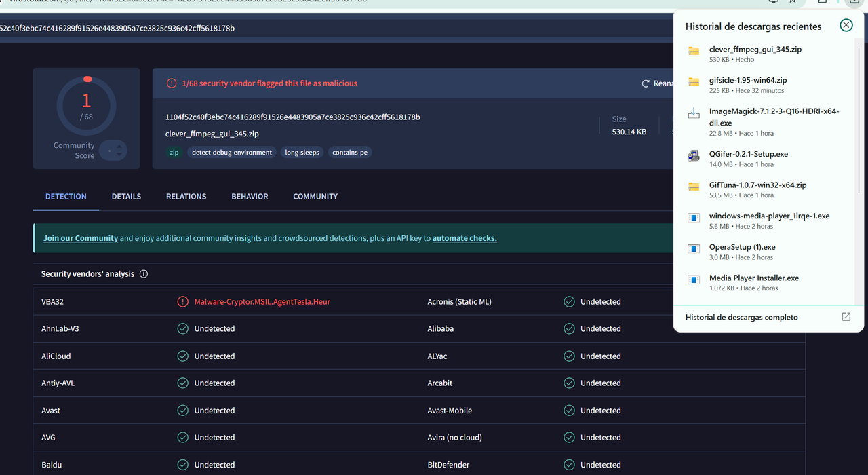Click the long-sleeps tag

302,153
